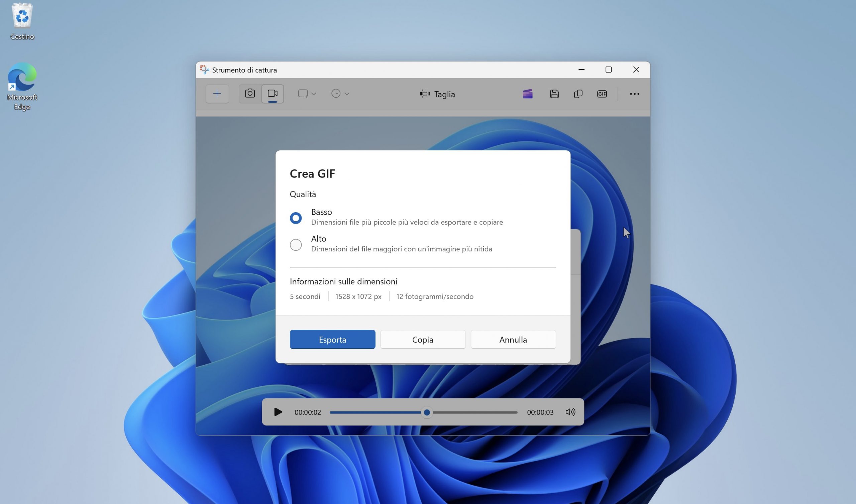Click the Taglia trim button
Screen dimensions: 856x504
click(x=437, y=94)
